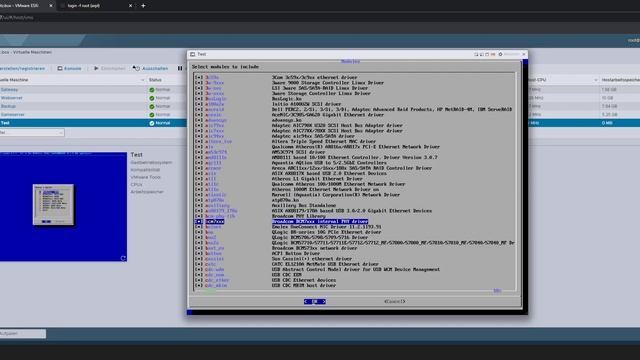This screenshot has width=640, height=360.
Task: Select the USB CDC MBIM host driver row
Action: (355, 285)
